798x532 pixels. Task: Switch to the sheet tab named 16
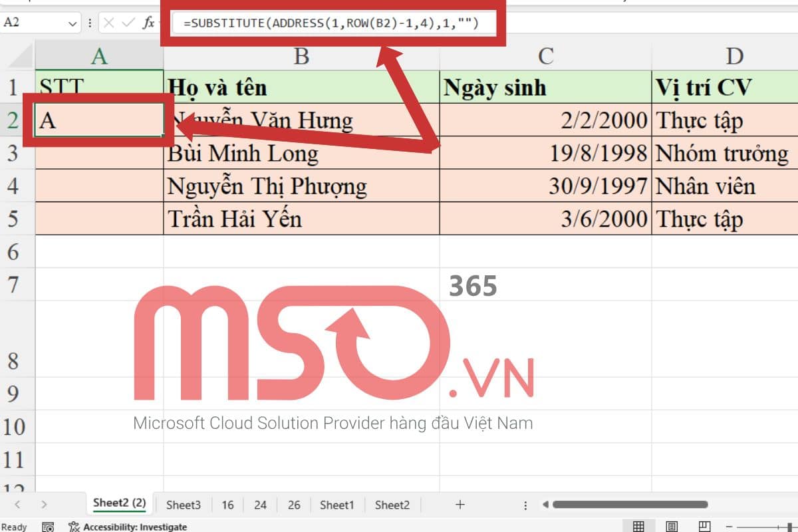pyautogui.click(x=227, y=505)
